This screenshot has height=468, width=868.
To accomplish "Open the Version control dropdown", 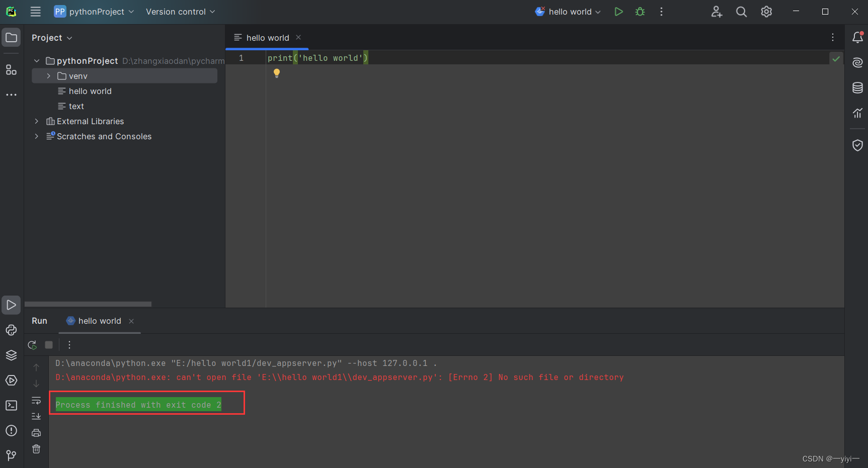I will pos(180,12).
